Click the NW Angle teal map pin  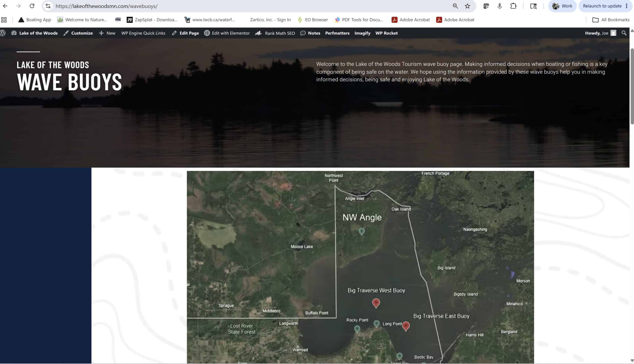(x=362, y=231)
